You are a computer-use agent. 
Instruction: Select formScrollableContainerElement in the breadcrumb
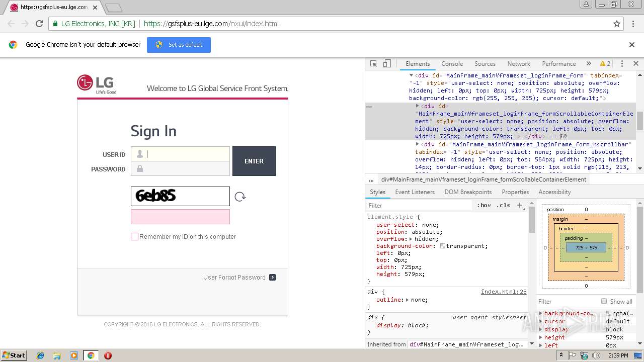484,179
